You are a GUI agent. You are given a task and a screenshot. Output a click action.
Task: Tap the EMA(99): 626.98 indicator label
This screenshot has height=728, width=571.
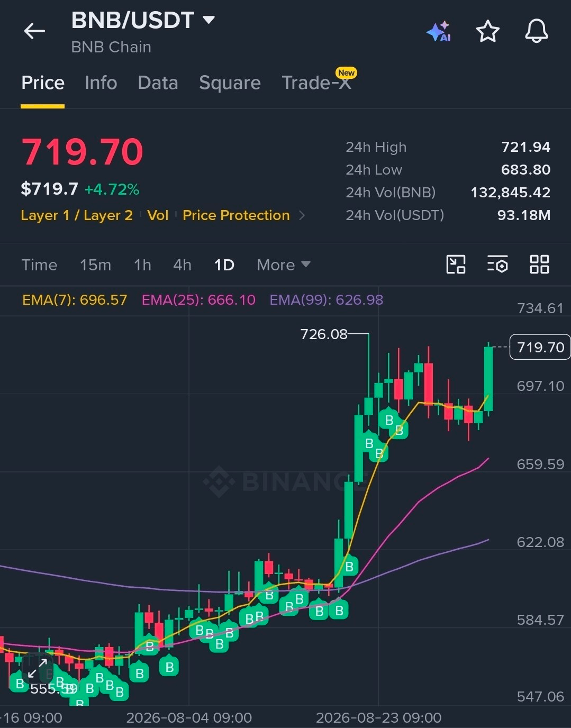point(326,300)
